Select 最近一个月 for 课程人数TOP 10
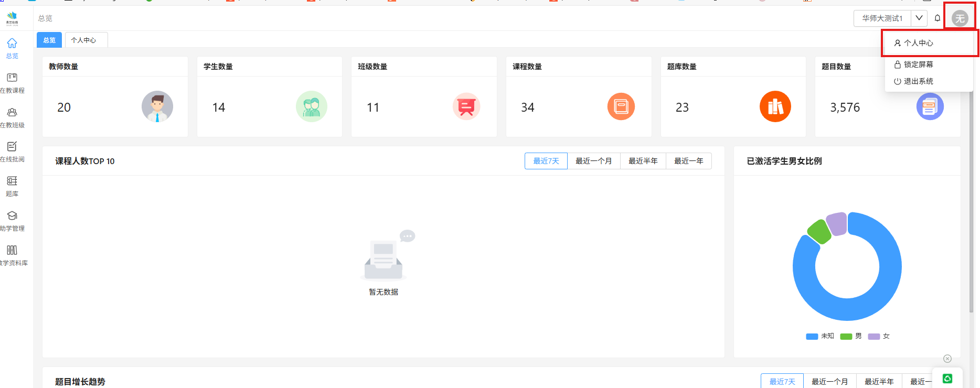 coord(593,161)
